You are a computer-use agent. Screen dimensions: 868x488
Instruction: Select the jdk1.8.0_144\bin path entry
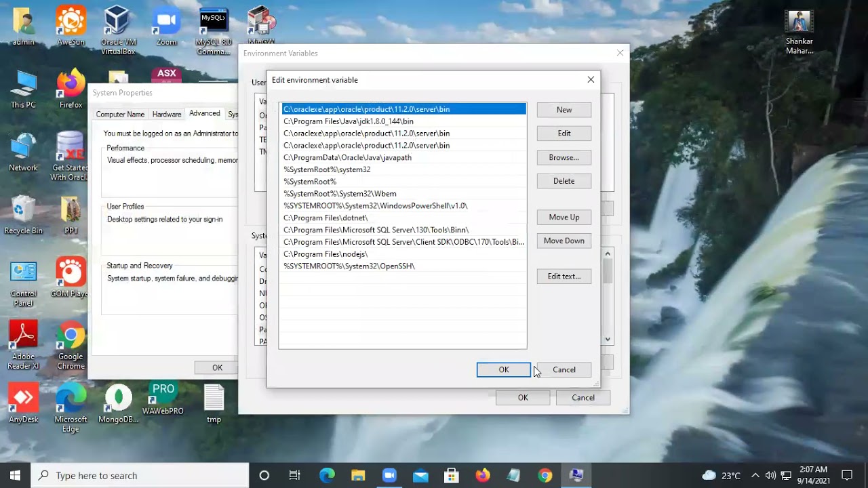click(x=403, y=121)
